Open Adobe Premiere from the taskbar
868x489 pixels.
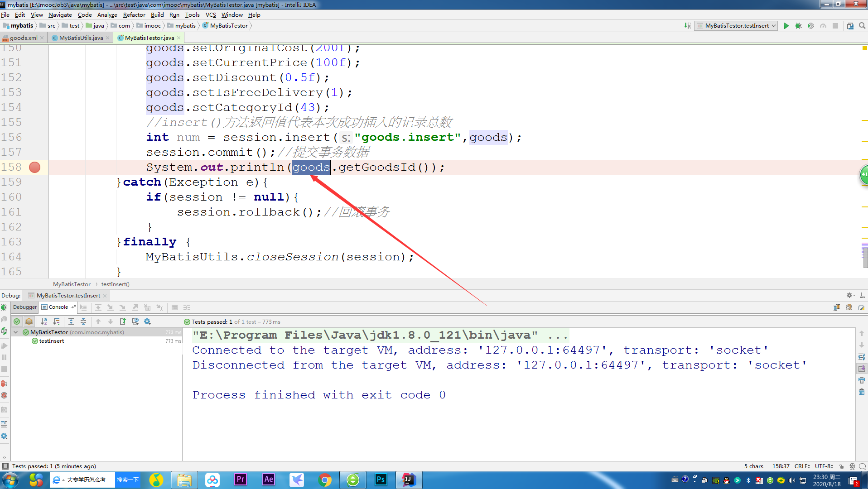coord(241,479)
